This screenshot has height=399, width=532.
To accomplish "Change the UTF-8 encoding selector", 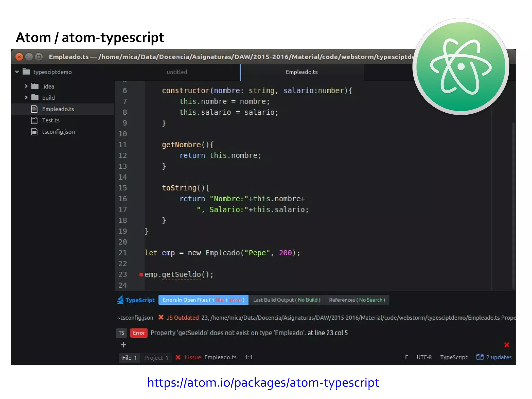I will [x=424, y=357].
